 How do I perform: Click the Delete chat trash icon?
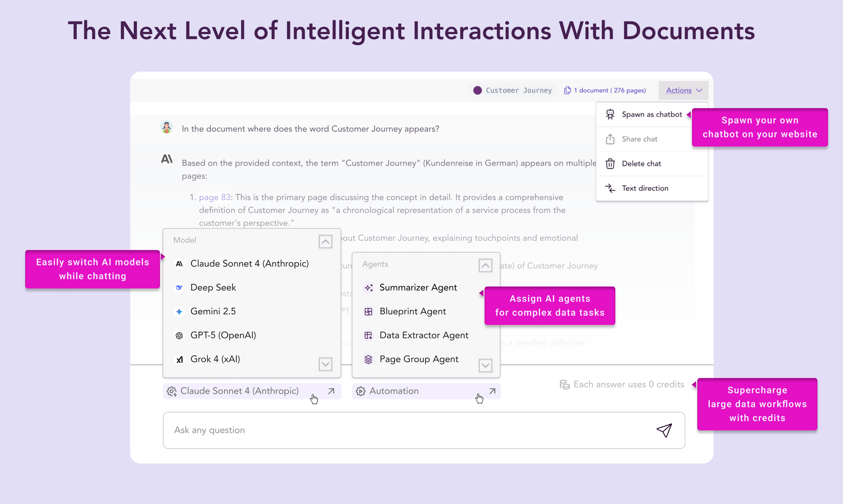pyautogui.click(x=610, y=164)
